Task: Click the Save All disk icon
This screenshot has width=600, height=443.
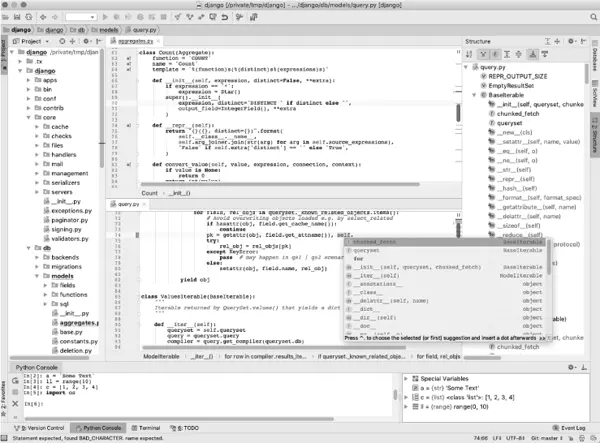Action: pos(17,17)
